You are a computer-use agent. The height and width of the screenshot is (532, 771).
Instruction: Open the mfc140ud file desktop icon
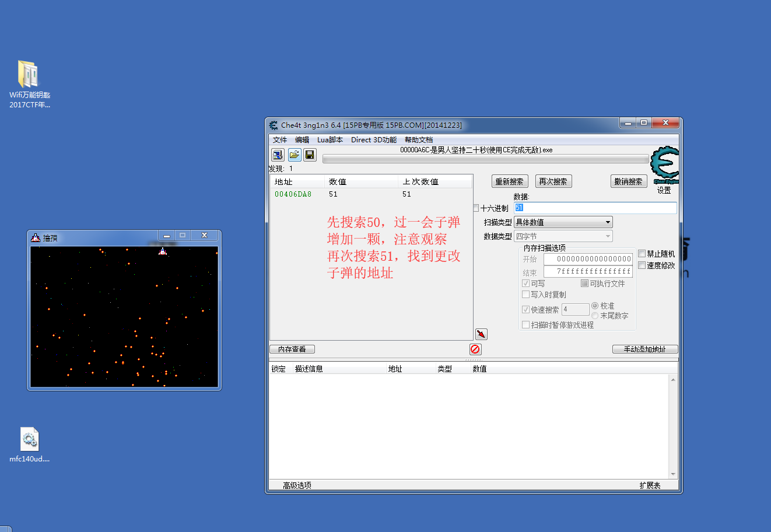(29, 446)
